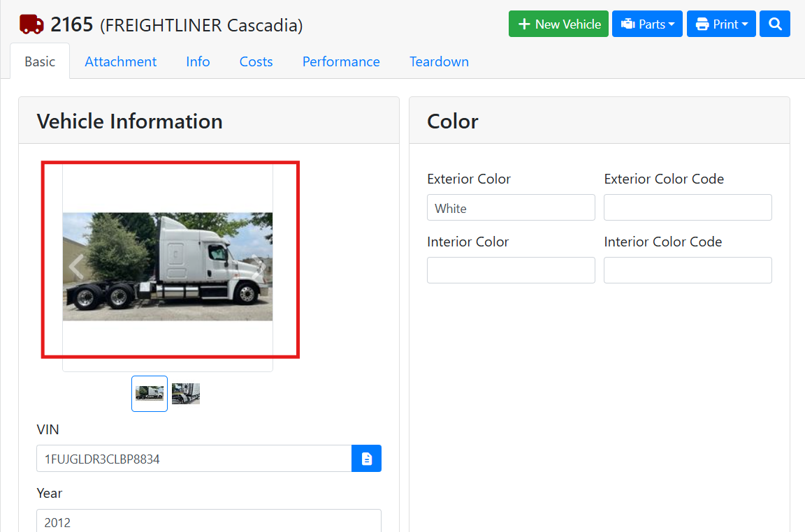805x532 pixels.
Task: Click the Color panel heading
Action: 453,121
